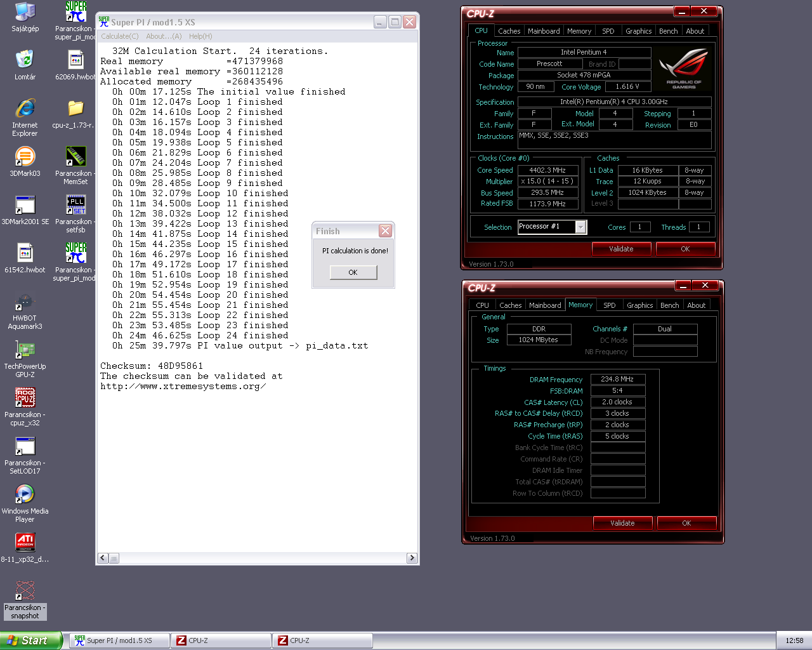Click Validate in lower CPU-Z window
This screenshot has width=812, height=650.
[x=622, y=523]
